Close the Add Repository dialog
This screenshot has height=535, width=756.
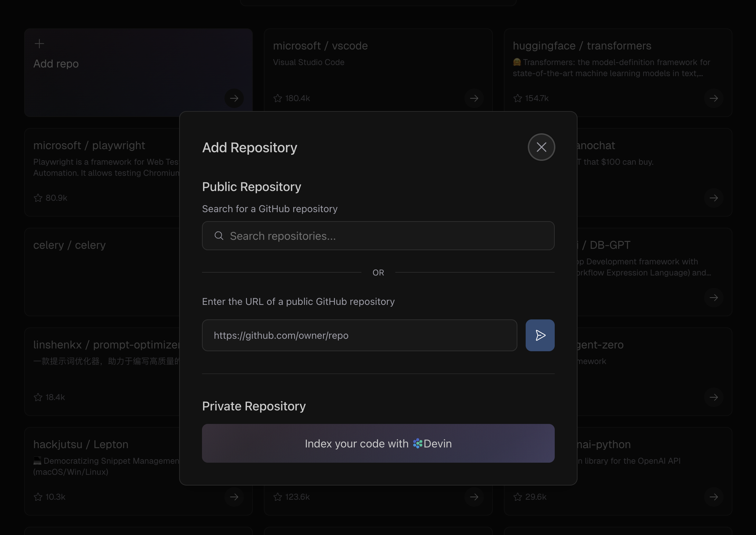coord(541,147)
